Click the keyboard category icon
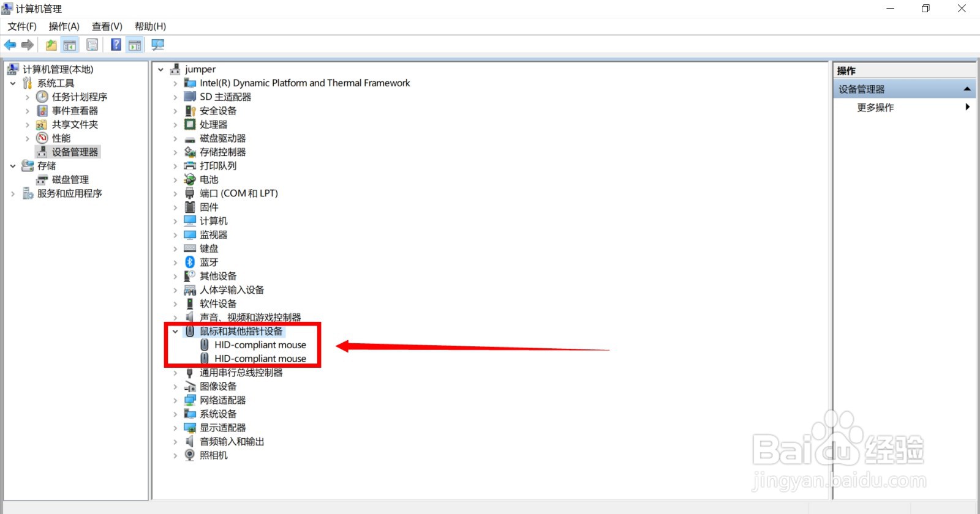This screenshot has height=514, width=980. click(190, 248)
